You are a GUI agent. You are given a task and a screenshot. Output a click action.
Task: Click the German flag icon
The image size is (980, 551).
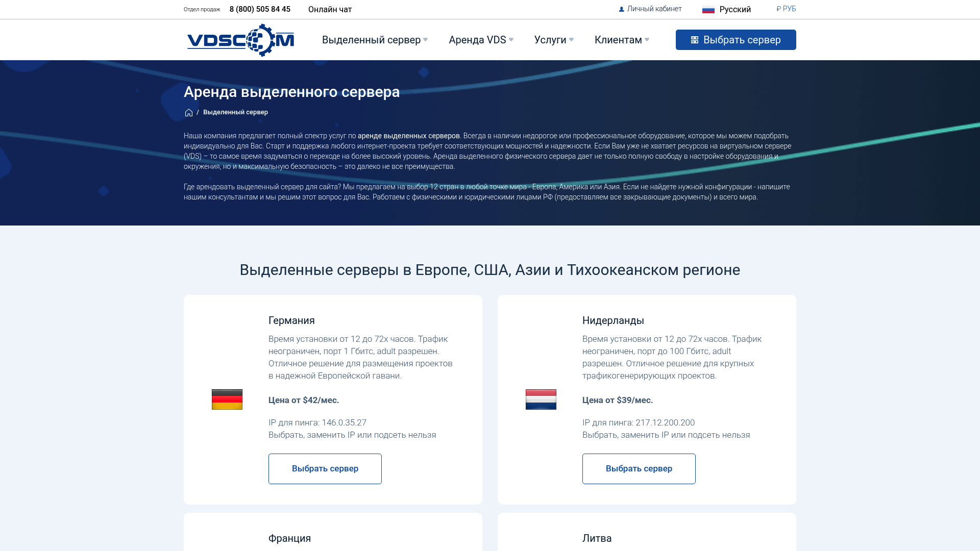point(227,399)
